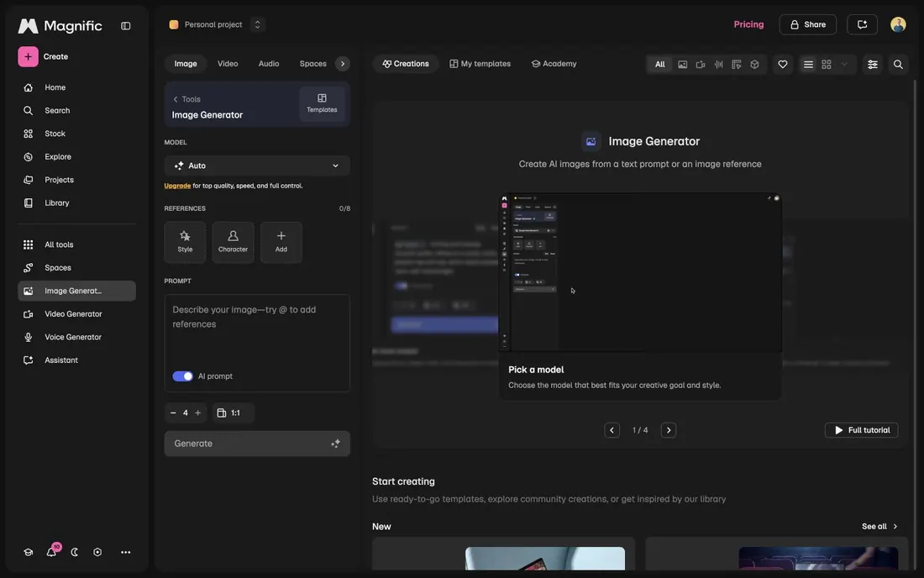
Task: Click the Upgrade link
Action: [x=177, y=186]
